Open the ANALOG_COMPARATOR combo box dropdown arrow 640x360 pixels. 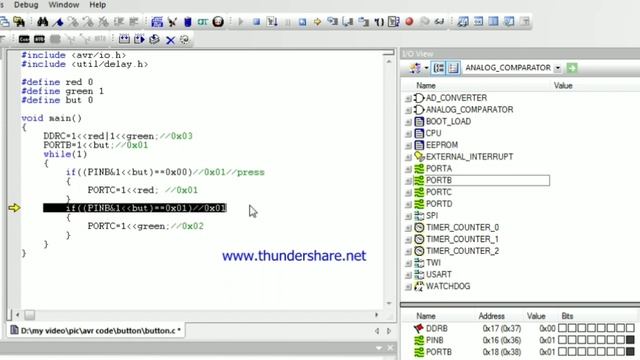tap(557, 68)
